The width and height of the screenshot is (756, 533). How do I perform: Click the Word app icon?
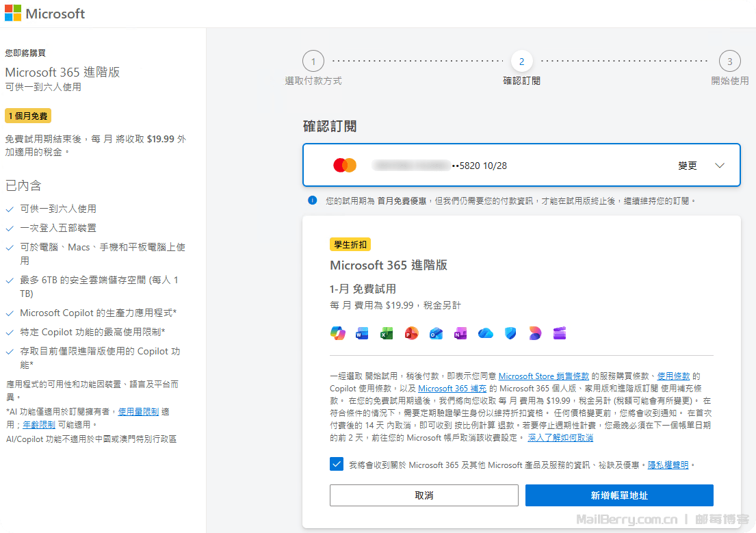click(362, 333)
